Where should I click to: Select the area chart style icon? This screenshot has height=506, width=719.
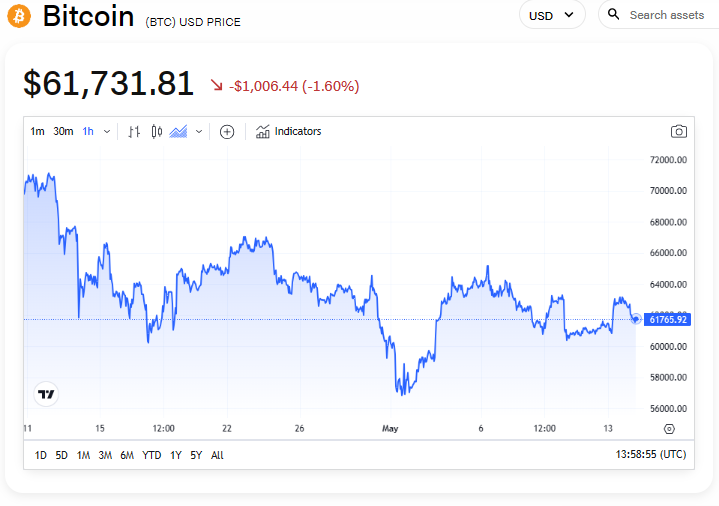[x=179, y=131]
